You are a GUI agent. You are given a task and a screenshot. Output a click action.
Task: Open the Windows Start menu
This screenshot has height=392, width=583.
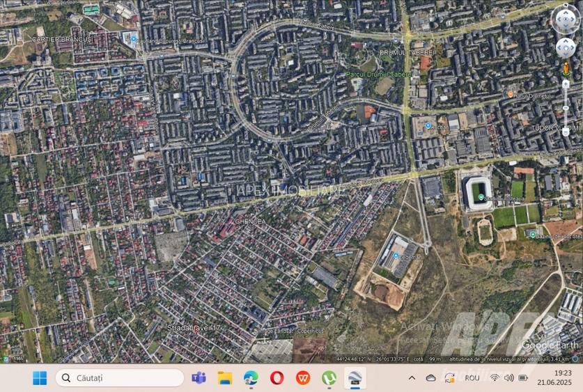[x=40, y=378]
